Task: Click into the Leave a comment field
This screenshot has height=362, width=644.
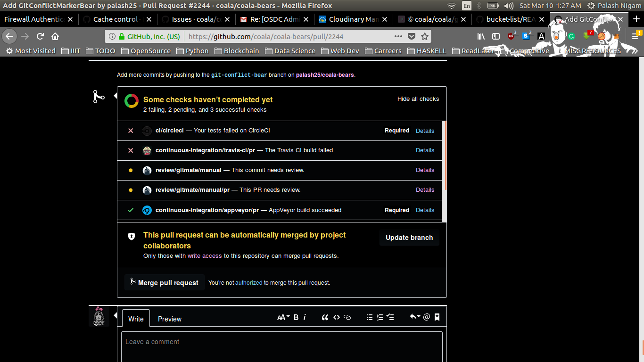Action: [x=281, y=346]
